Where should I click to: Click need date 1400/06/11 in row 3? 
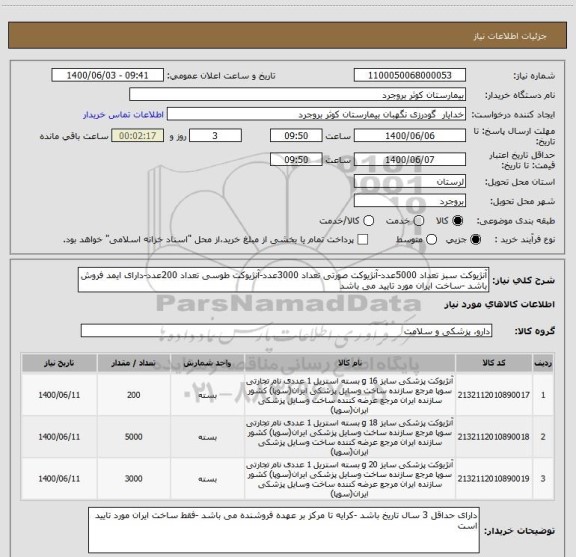point(59,479)
